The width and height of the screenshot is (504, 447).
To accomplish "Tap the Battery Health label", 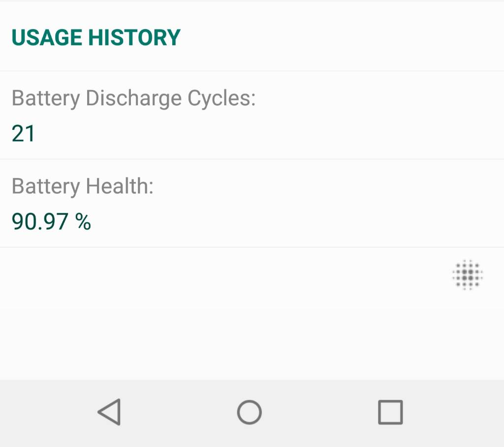I will (83, 186).
